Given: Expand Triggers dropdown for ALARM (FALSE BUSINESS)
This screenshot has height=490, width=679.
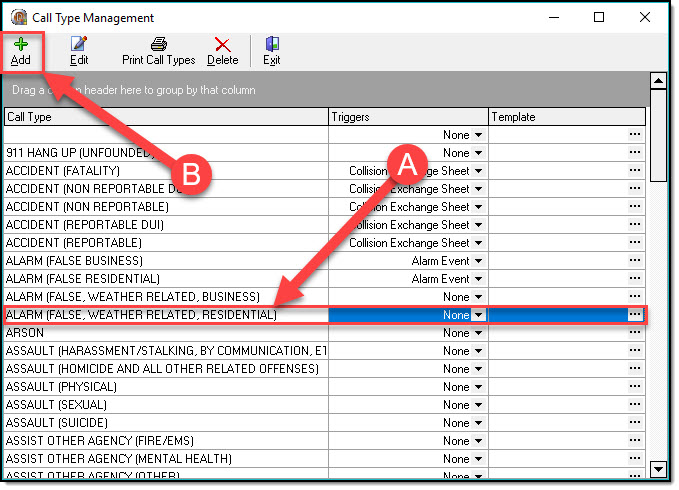Looking at the screenshot, I should (x=478, y=261).
